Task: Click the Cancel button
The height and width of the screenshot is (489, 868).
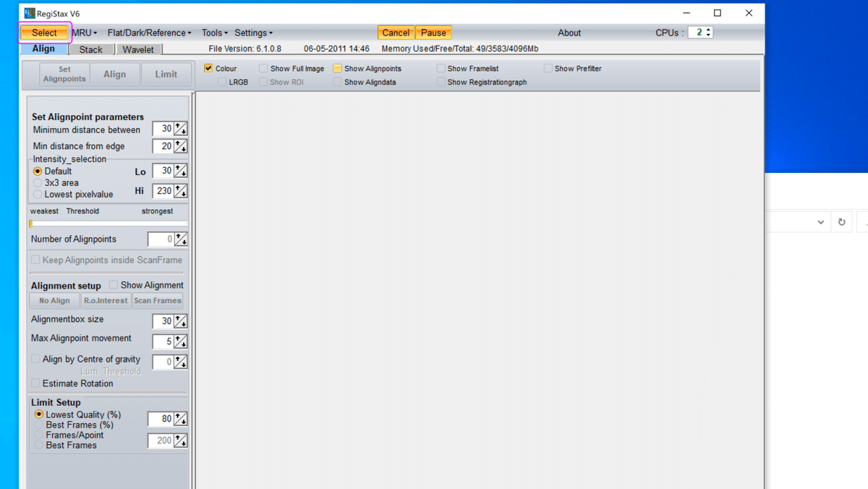Action: 396,33
